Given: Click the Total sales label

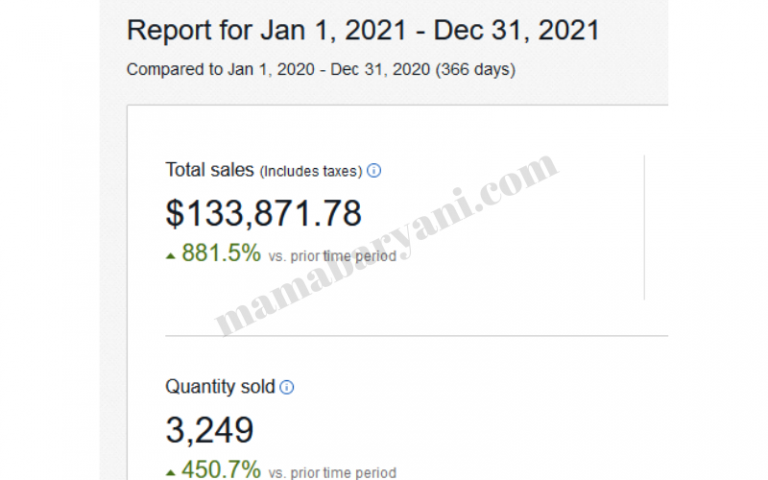Looking at the screenshot, I should pyautogui.click(x=210, y=170).
